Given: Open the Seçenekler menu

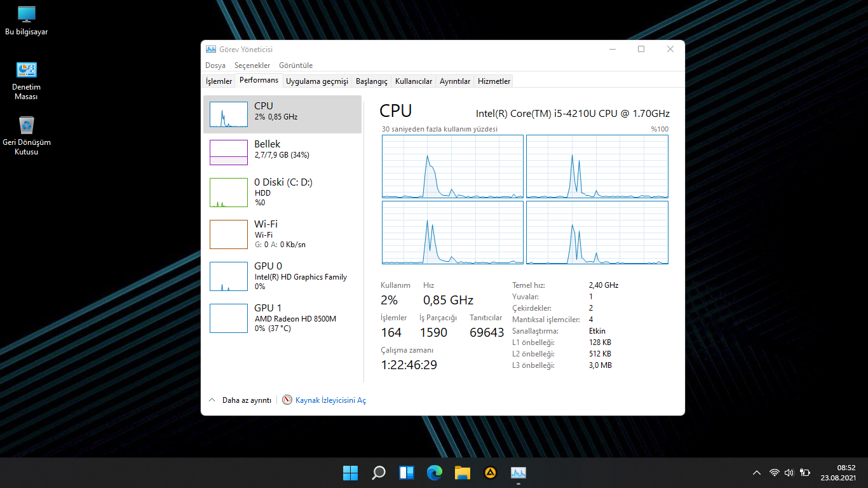Looking at the screenshot, I should (252, 65).
